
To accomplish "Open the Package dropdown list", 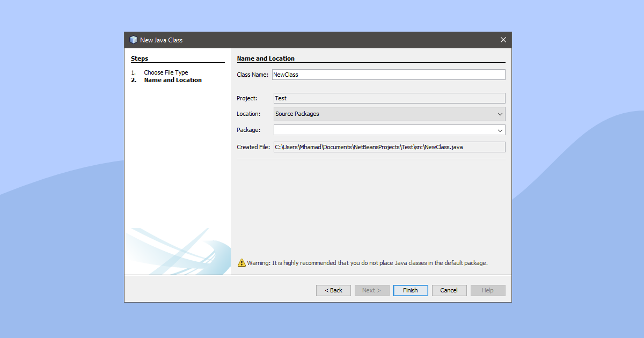I will (x=500, y=130).
